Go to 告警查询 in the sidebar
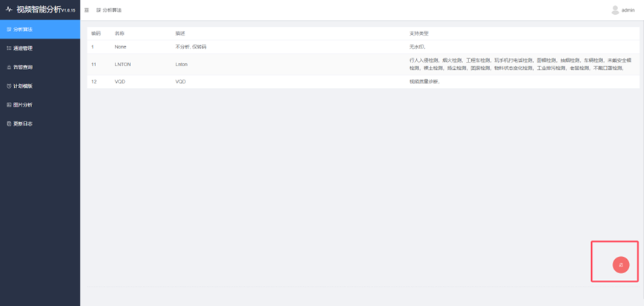 [40, 67]
